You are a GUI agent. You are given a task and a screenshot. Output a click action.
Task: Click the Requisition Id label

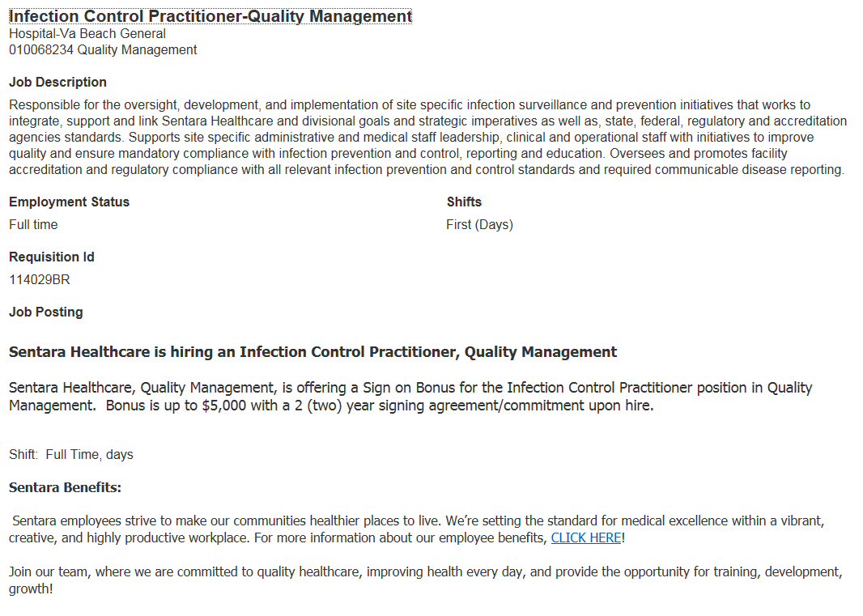52,257
